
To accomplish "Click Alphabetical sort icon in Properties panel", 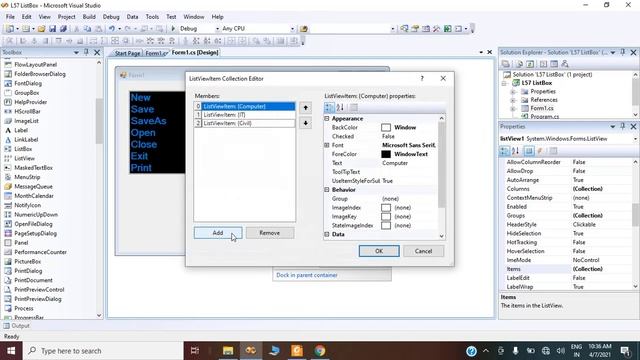I will [x=516, y=151].
